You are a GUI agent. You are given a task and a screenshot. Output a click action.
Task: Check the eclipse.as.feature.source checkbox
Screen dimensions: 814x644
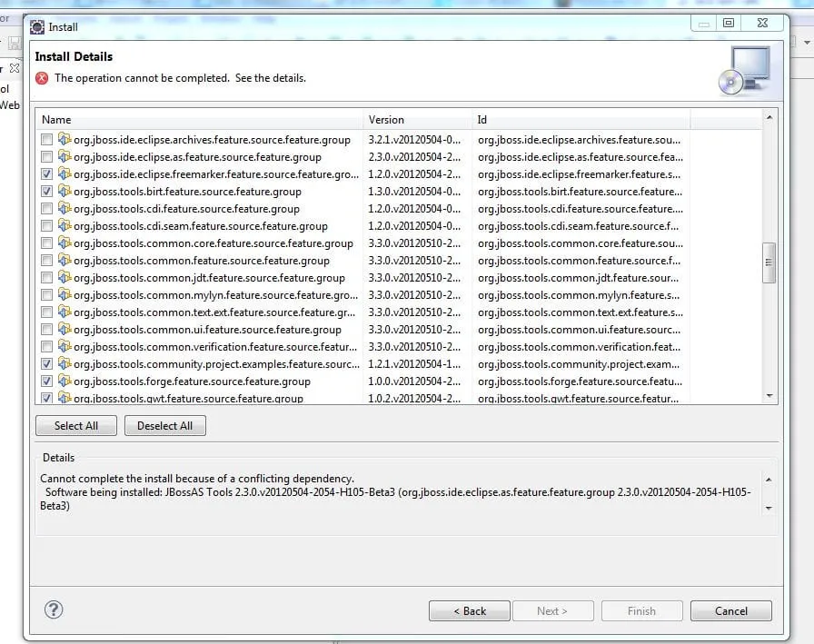(46, 157)
